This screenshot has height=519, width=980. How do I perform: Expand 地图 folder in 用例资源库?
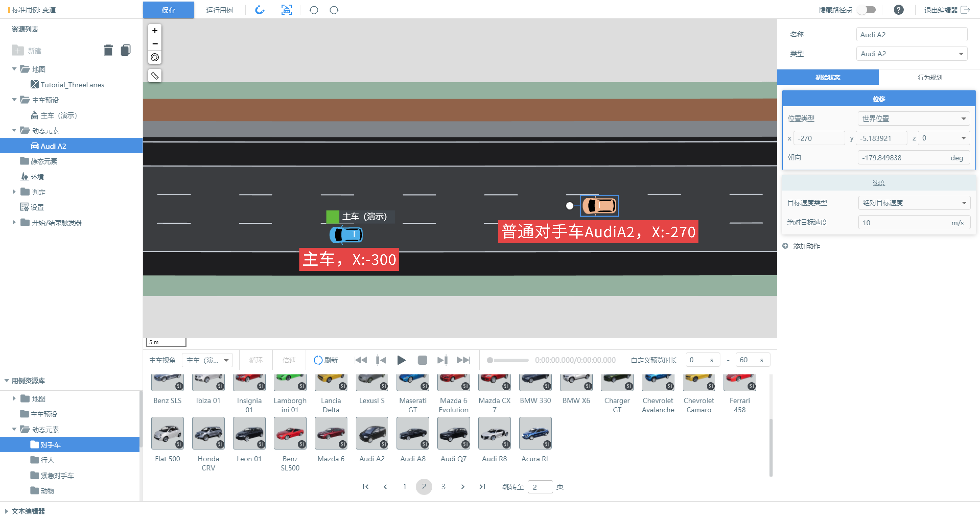pos(14,398)
